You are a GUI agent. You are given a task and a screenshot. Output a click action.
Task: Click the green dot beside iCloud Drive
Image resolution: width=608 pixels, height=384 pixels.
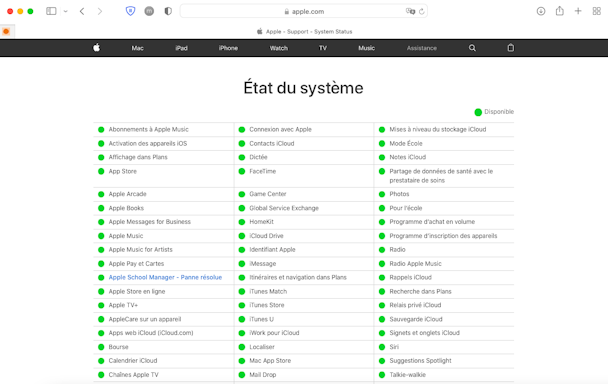click(x=242, y=236)
